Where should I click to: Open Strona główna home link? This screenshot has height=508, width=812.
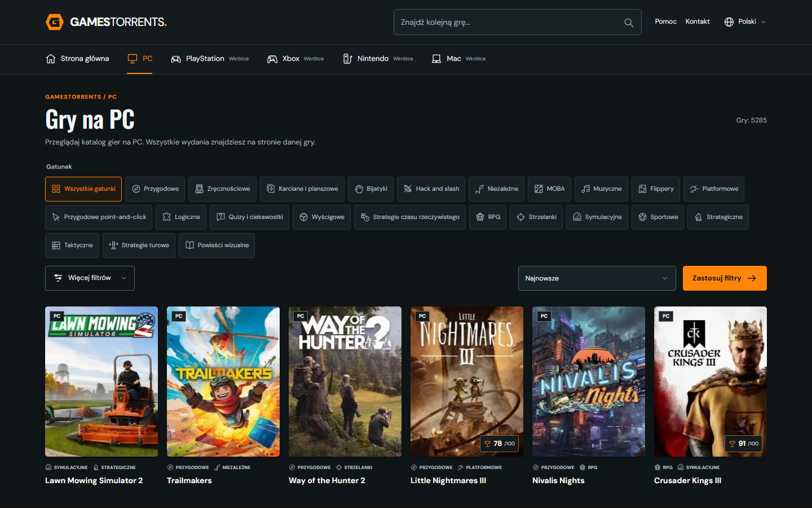click(x=77, y=59)
